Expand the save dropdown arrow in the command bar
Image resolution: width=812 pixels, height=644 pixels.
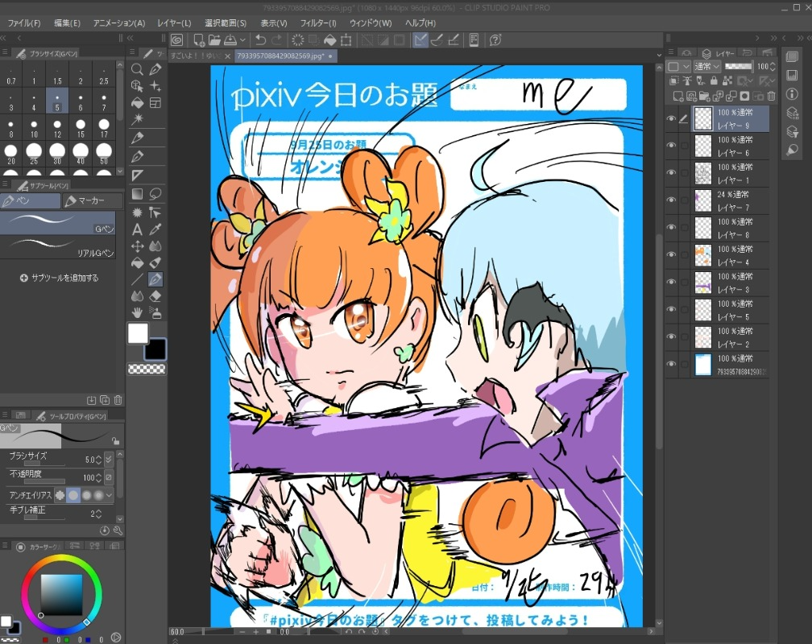pos(242,39)
